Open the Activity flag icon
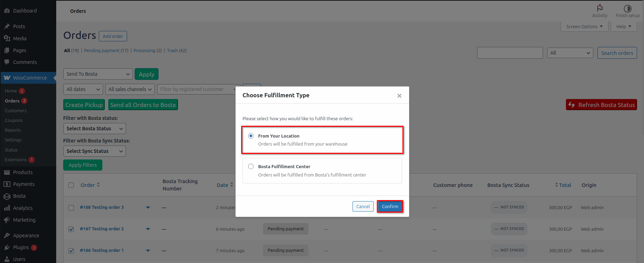Viewport: 644px width, 263px height. (x=600, y=8)
